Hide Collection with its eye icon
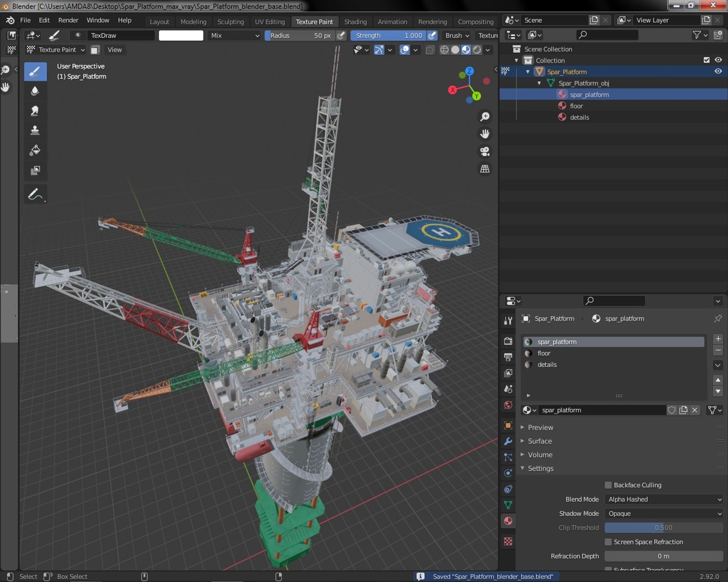This screenshot has height=582, width=728. coord(718,60)
